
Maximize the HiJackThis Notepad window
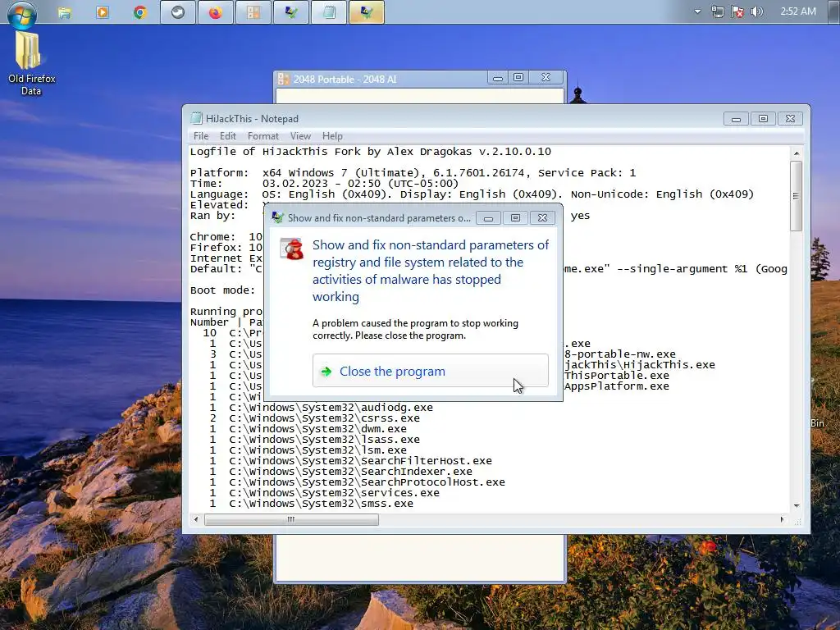[x=764, y=119]
